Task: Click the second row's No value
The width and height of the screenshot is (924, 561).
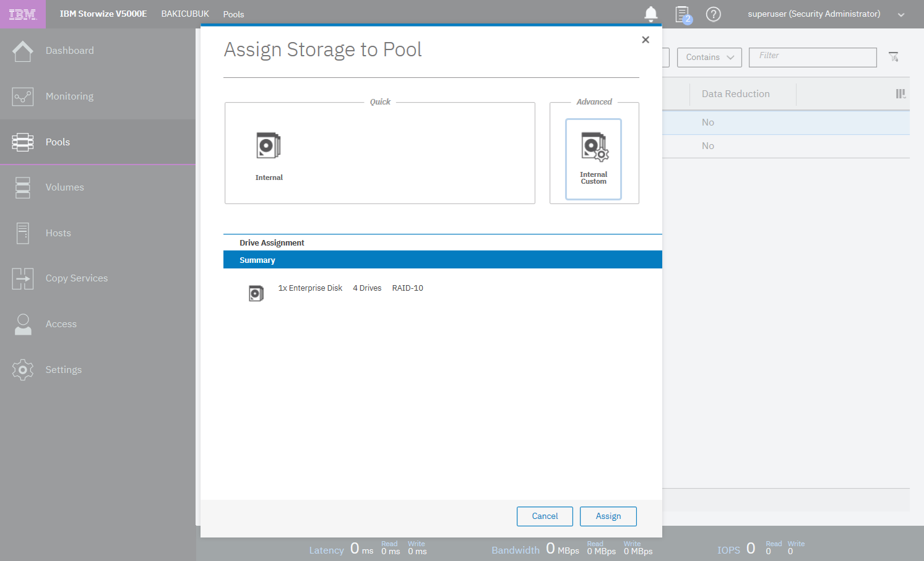Action: (x=708, y=146)
